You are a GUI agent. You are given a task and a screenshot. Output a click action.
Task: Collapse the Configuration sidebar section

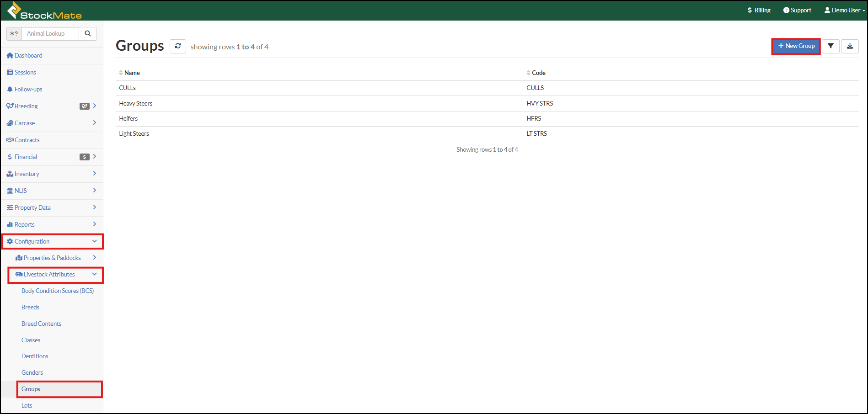point(53,241)
